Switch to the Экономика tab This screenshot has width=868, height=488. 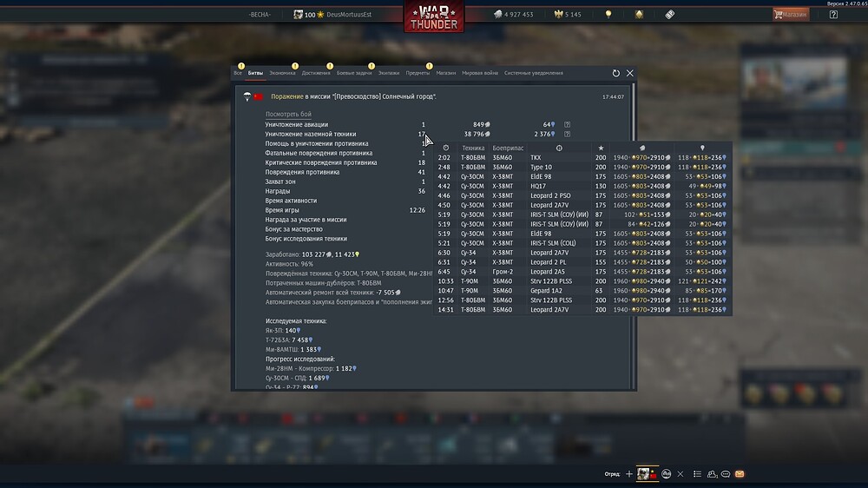[282, 73]
